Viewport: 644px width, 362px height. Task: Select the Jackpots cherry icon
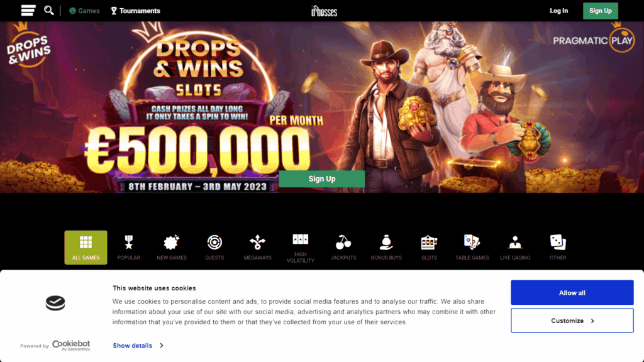[343, 248]
